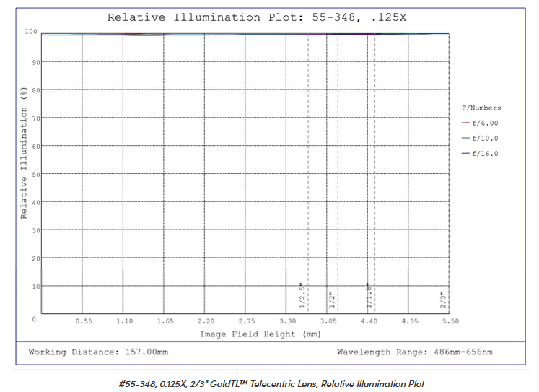Click the 0.55 tick on the x-axis
The height and width of the screenshot is (392, 539).
[84, 321]
